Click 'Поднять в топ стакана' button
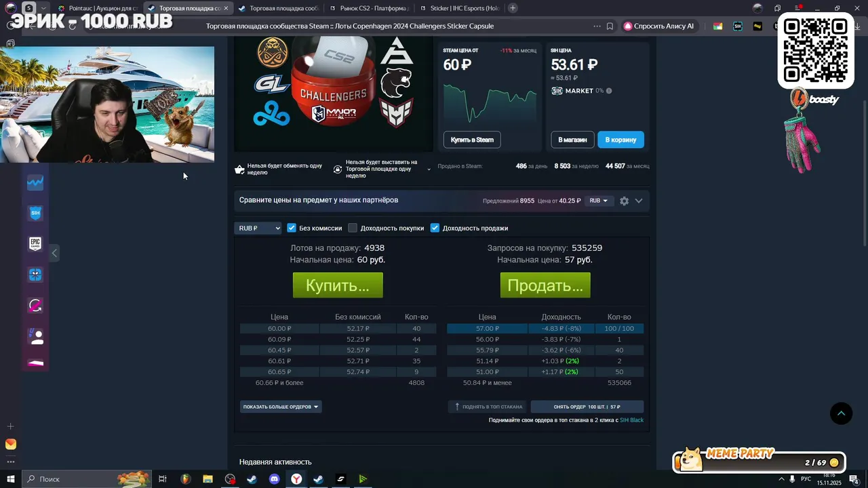 point(488,407)
